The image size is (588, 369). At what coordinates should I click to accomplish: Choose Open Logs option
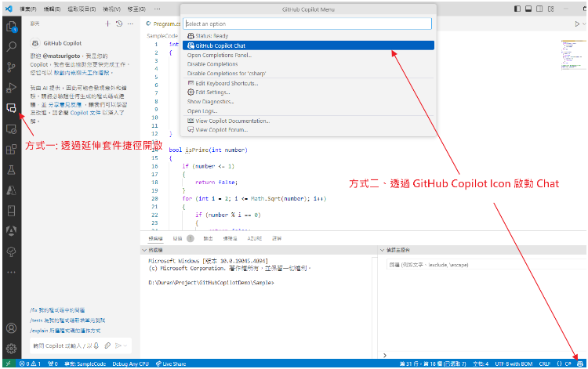pyautogui.click(x=308, y=111)
